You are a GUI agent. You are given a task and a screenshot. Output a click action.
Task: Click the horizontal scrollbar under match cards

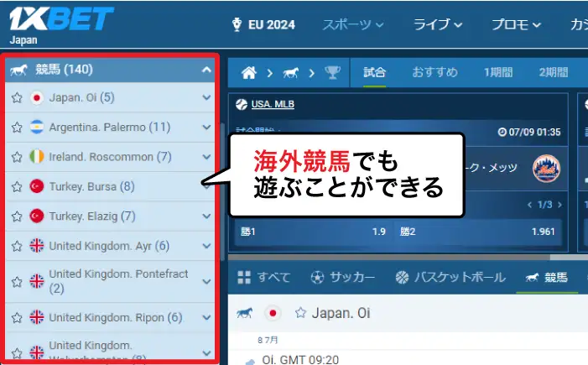389,258
